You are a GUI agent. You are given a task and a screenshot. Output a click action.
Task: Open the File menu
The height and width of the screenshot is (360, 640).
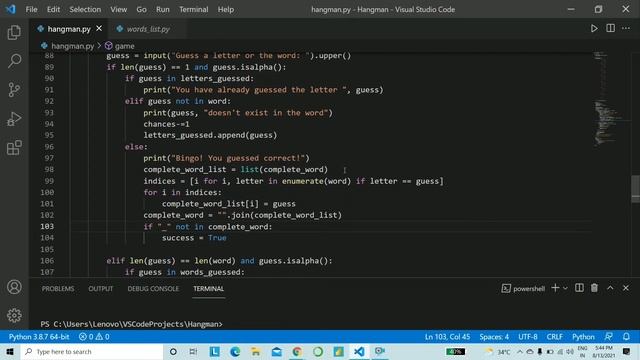coord(31,9)
